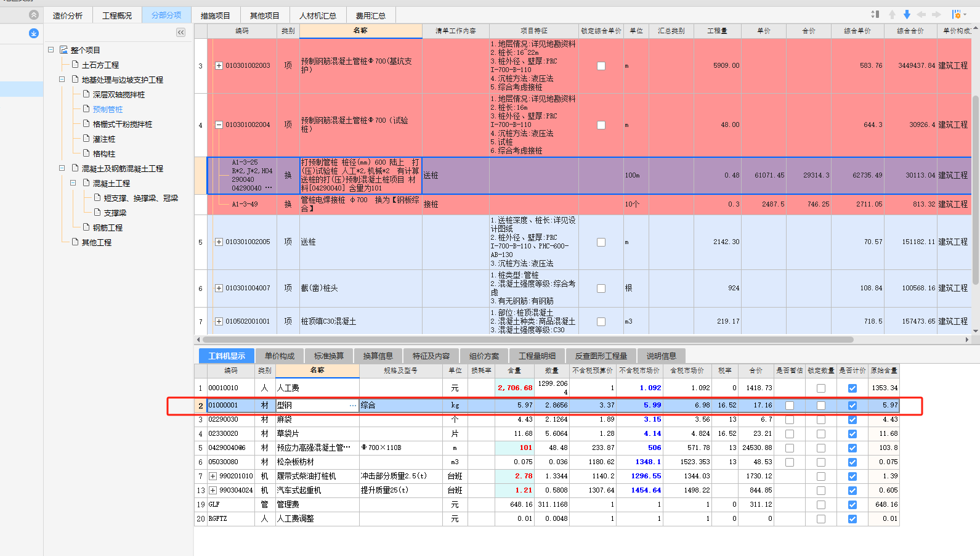Click 含量 cell 5.97 in 型钢 row

[x=515, y=406]
